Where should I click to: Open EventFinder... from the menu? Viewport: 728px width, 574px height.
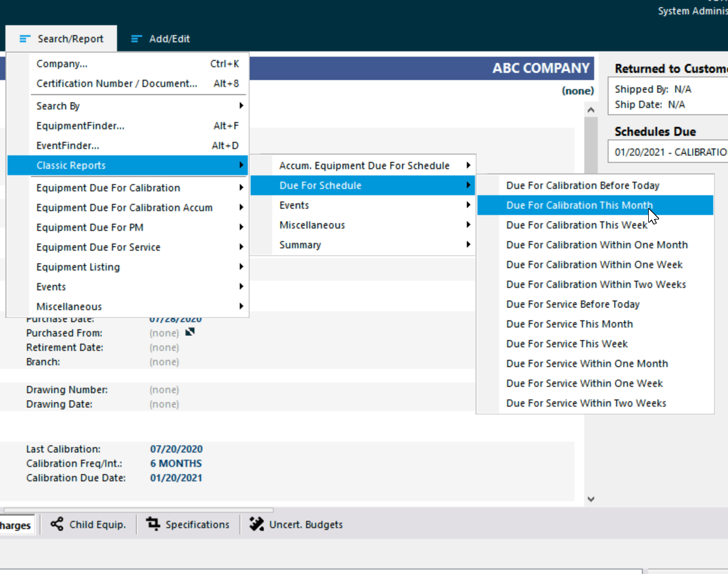127,146
